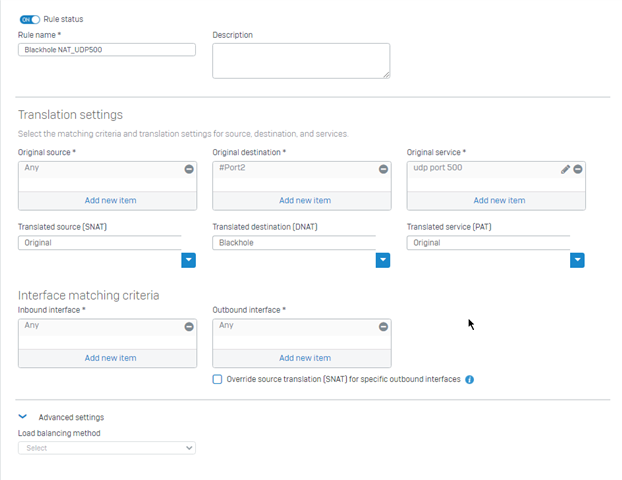
Task: Add new item to Inbound interface
Action: coord(110,358)
